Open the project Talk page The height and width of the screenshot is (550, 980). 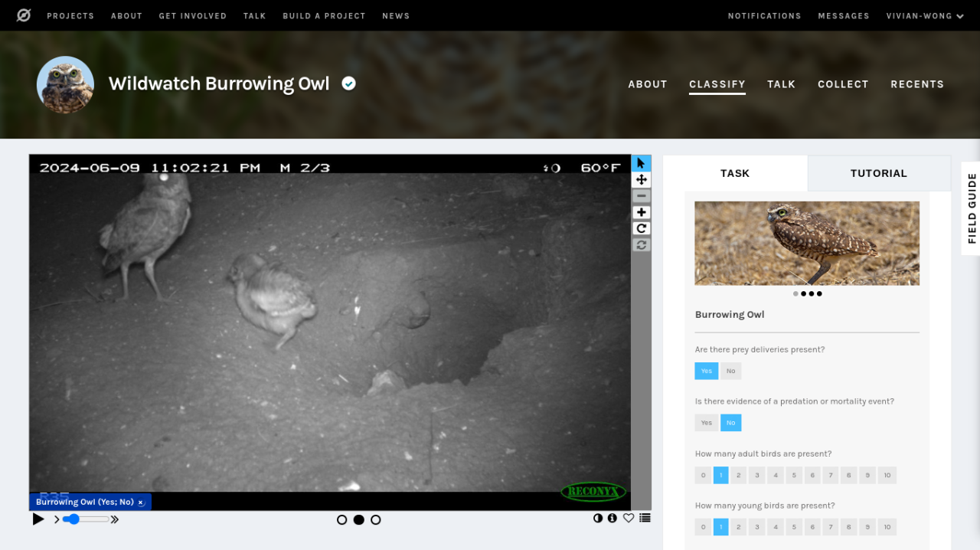782,84
